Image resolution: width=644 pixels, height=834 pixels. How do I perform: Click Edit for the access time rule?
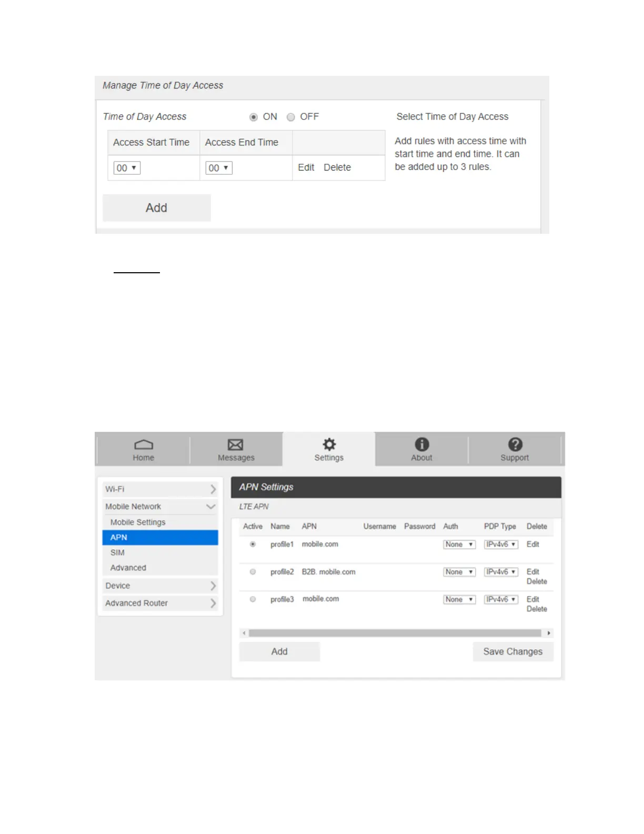306,167
